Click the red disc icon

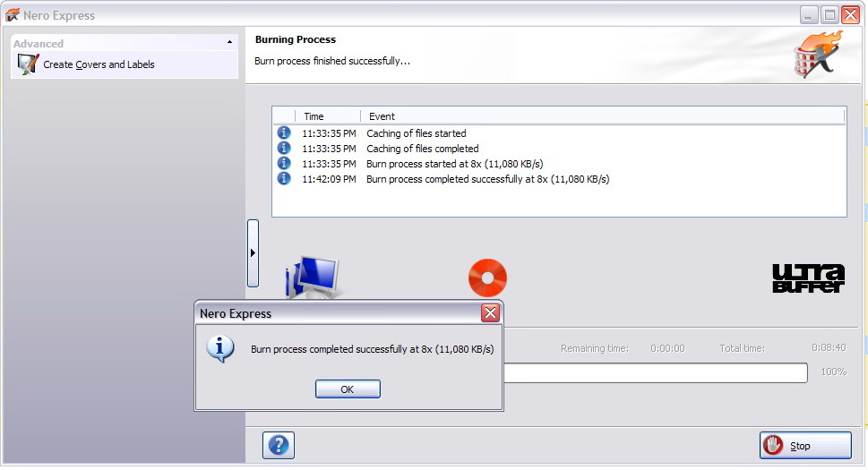(x=487, y=278)
